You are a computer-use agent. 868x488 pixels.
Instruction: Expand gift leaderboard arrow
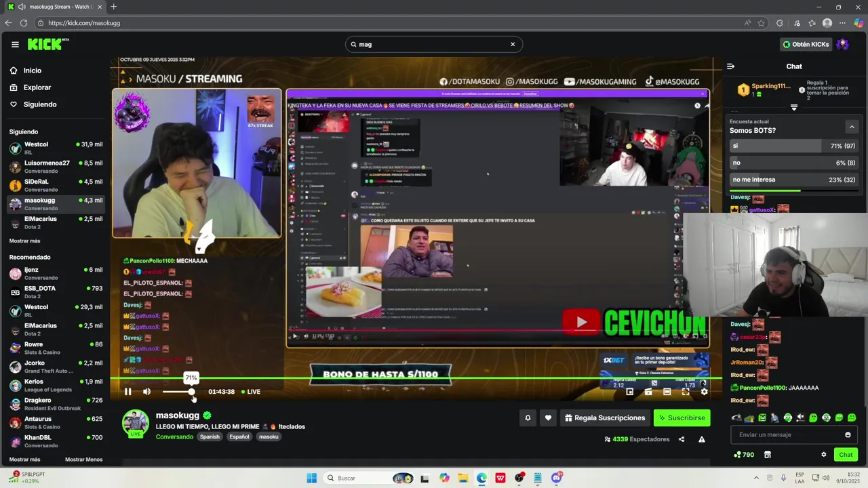click(794, 107)
